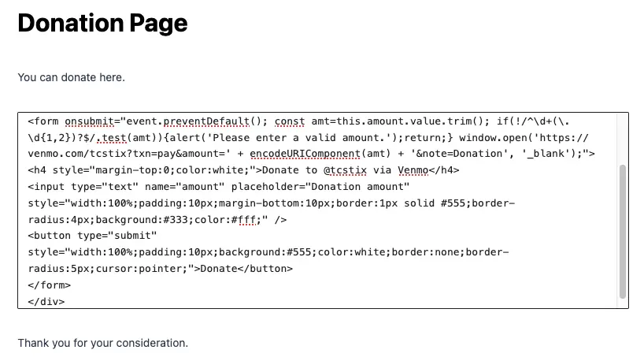The image size is (644, 361).
Task: Click the underlined .test method in code
Action: pyautogui.click(x=111, y=138)
